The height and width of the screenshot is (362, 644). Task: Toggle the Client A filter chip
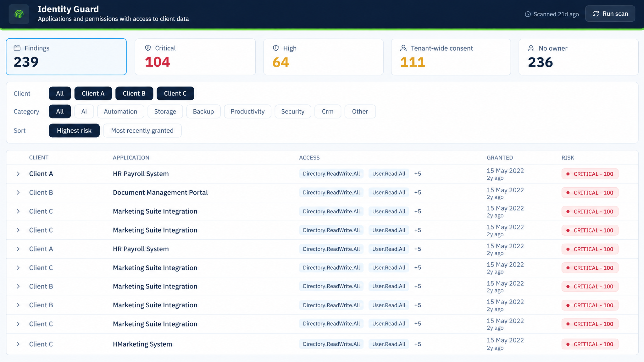(x=93, y=93)
